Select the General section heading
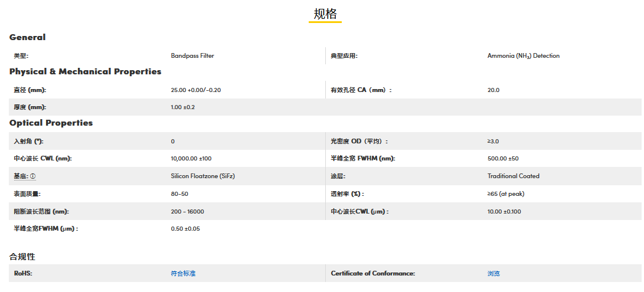644x292 pixels. coord(27,37)
